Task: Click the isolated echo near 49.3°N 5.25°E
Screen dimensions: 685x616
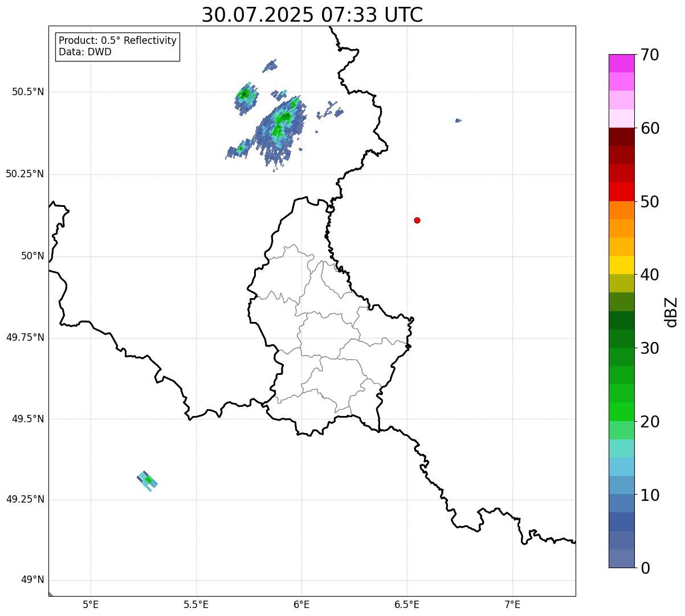Action: (148, 481)
